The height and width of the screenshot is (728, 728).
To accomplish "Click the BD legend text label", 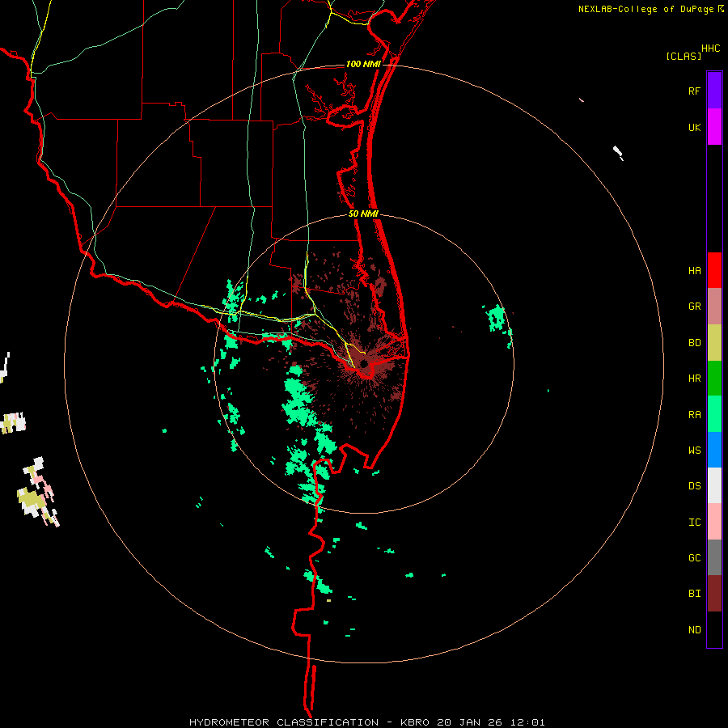I will (694, 342).
